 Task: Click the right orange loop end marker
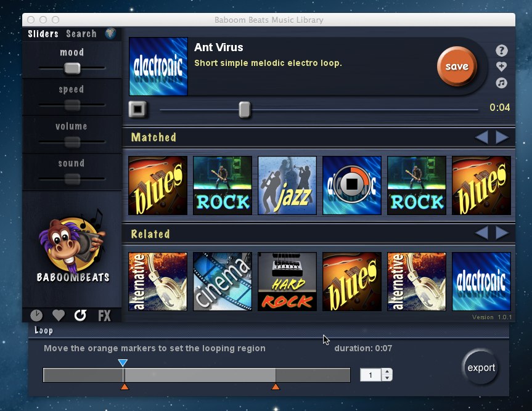click(276, 386)
